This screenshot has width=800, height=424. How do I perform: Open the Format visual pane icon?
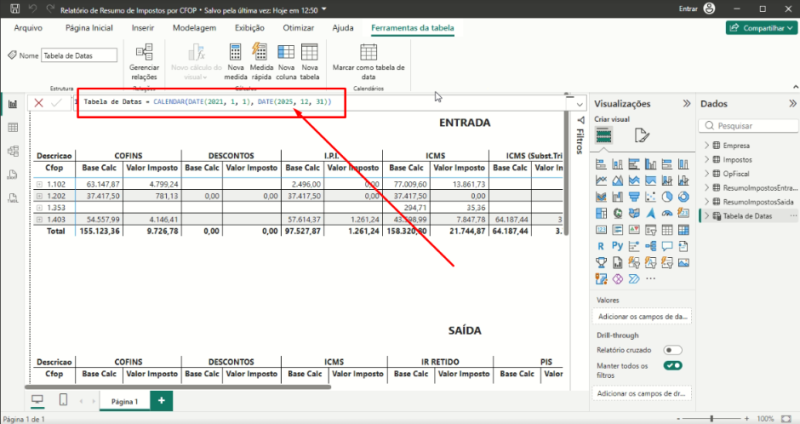(642, 135)
